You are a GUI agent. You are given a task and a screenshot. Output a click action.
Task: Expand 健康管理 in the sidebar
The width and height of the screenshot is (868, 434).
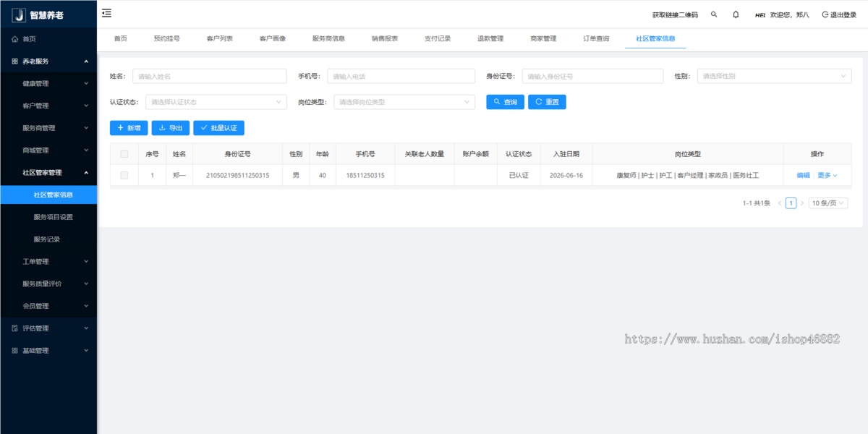(48, 84)
